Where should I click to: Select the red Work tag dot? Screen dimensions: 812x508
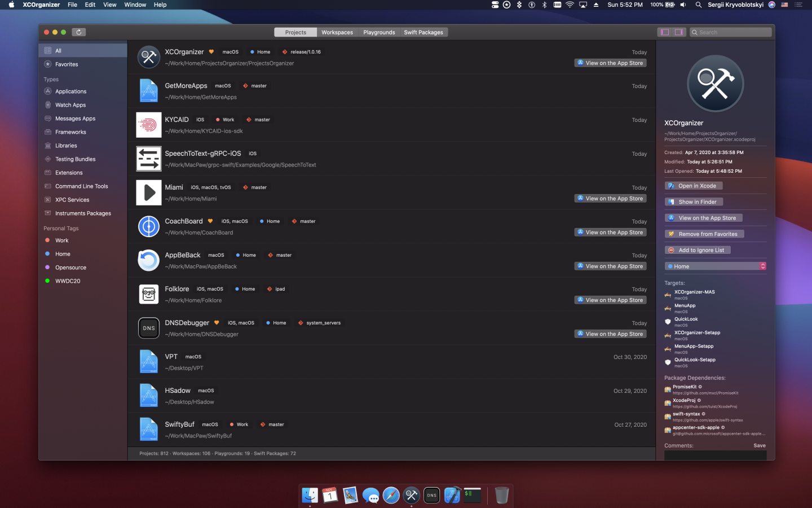[47, 240]
